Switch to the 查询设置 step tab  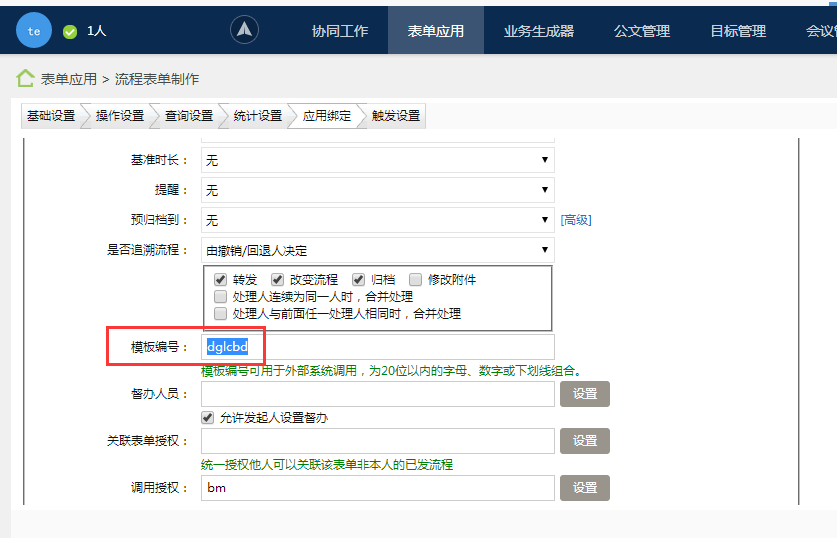189,116
